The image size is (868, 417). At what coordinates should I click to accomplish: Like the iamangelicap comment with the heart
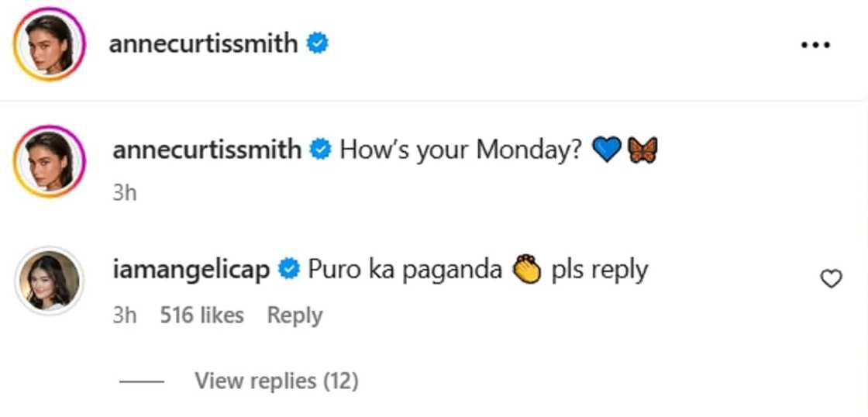(831, 279)
